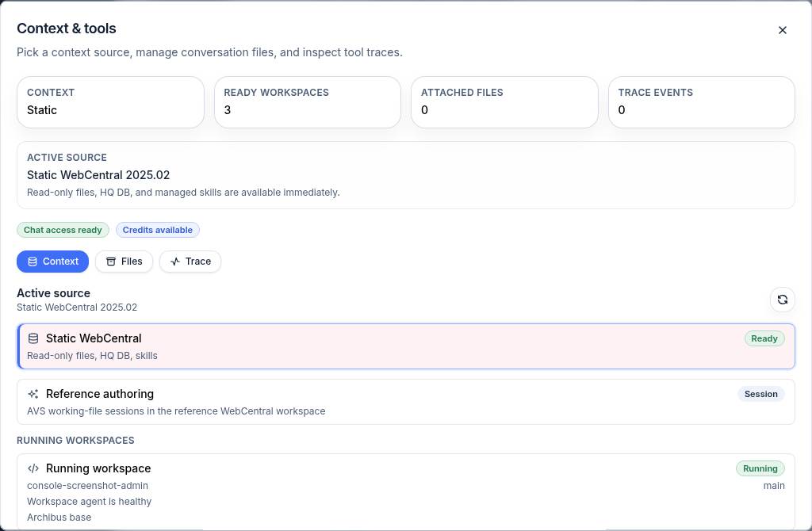Select the Static WebCentral source card

point(406,346)
